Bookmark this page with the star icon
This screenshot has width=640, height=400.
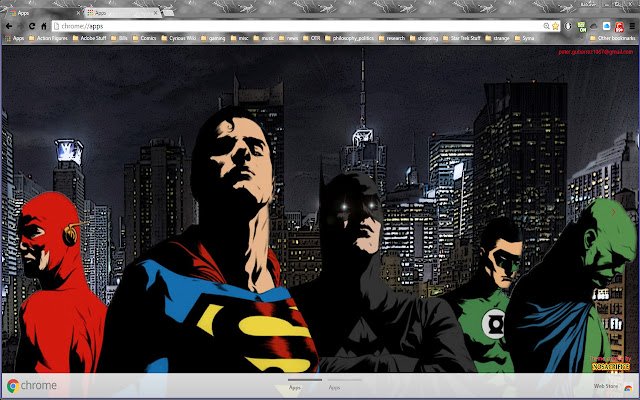click(556, 26)
